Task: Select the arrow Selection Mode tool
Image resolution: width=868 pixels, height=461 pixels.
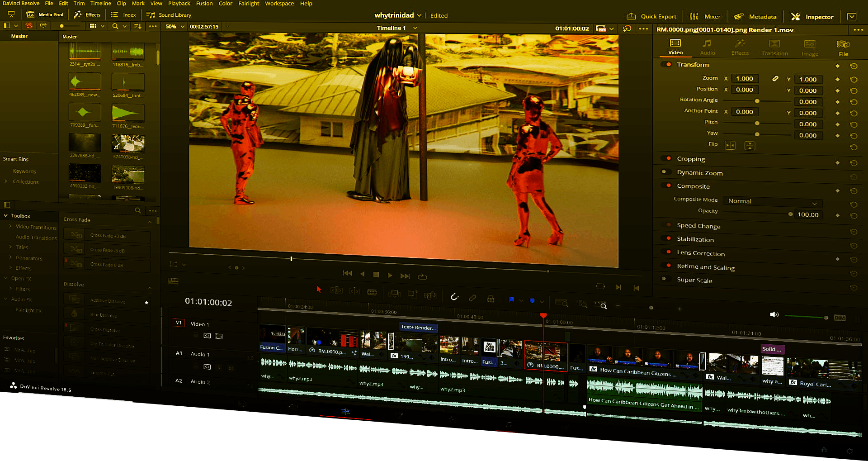Action: pyautogui.click(x=319, y=289)
